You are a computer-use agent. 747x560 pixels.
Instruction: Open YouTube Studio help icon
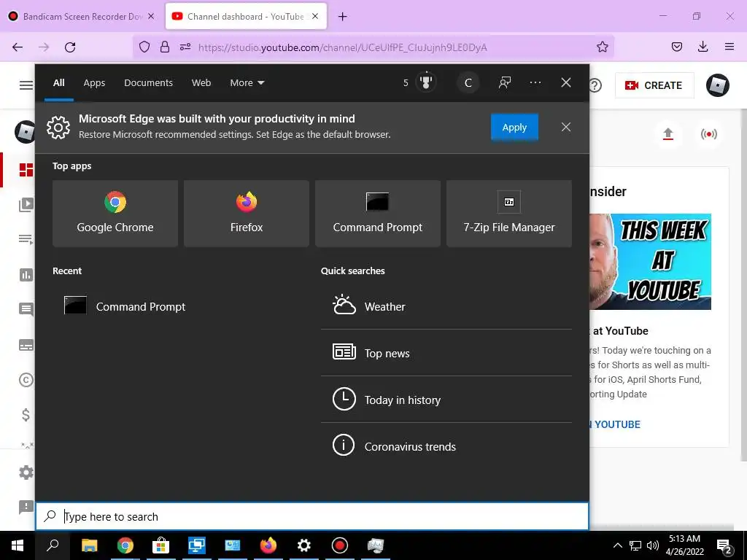coord(595,85)
